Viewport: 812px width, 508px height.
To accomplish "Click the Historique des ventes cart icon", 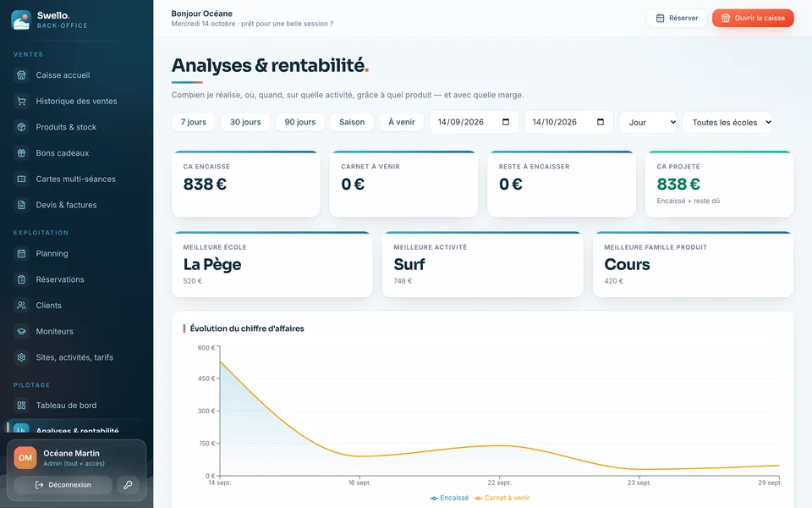I will coord(21,101).
